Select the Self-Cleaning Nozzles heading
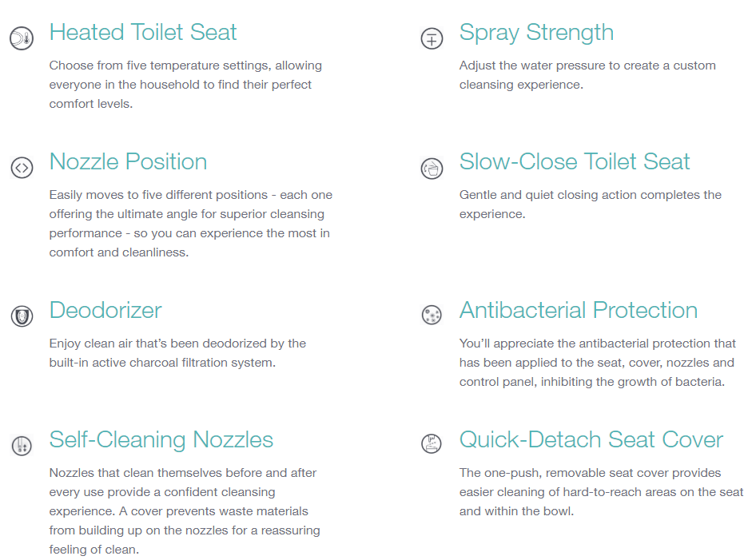Viewport: 748px width, 560px height. tap(161, 440)
